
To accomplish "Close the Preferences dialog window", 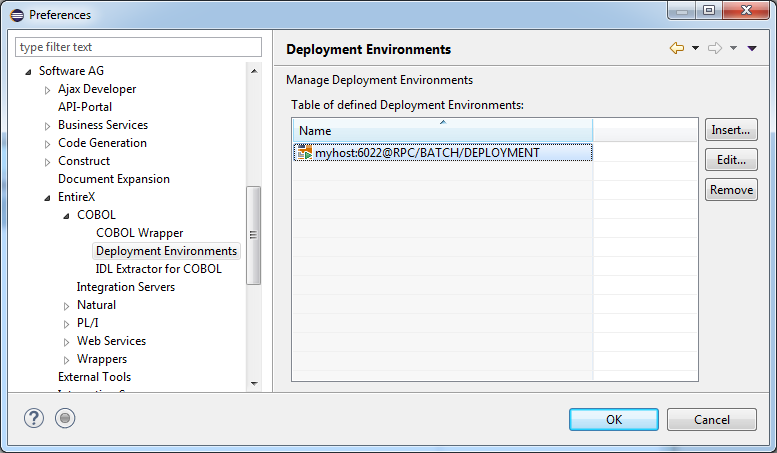I will [747, 10].
